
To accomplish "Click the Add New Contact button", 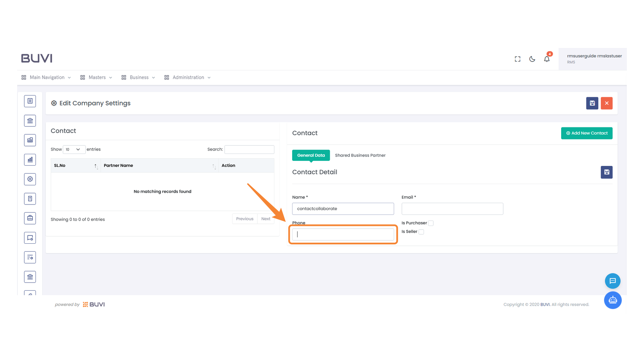I will click(586, 133).
